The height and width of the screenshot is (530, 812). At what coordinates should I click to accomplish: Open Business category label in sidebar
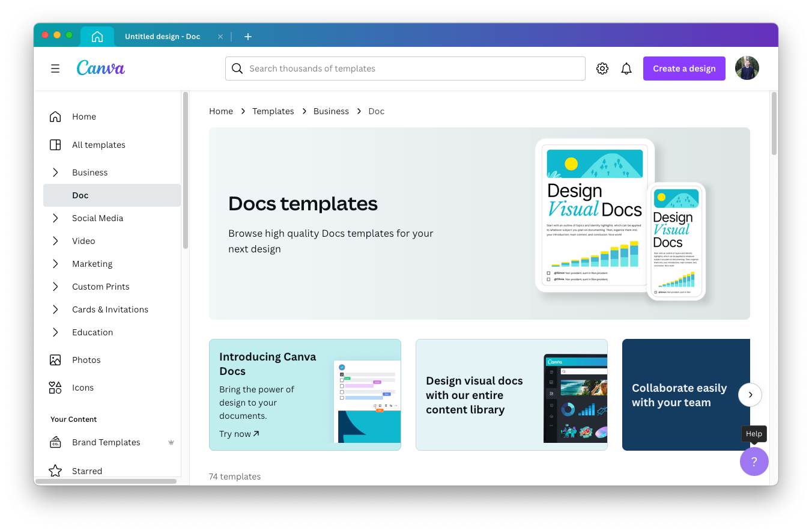tap(90, 172)
